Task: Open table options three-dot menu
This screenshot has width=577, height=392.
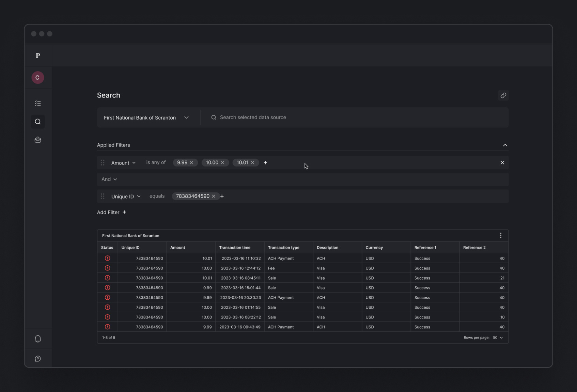Action: click(x=500, y=235)
